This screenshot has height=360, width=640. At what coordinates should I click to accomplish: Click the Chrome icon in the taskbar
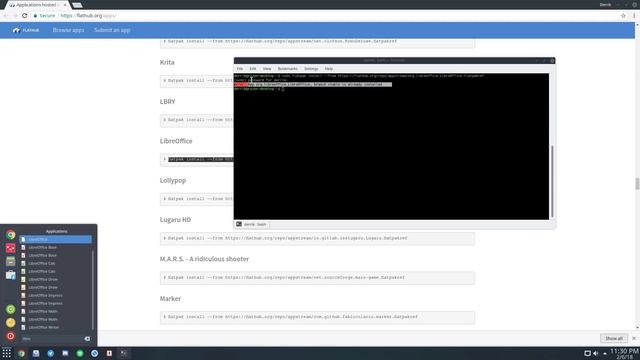click(21, 353)
